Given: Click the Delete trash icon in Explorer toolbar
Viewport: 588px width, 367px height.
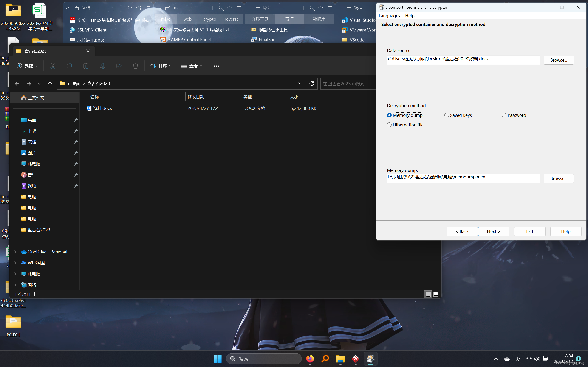Looking at the screenshot, I should pyautogui.click(x=135, y=66).
